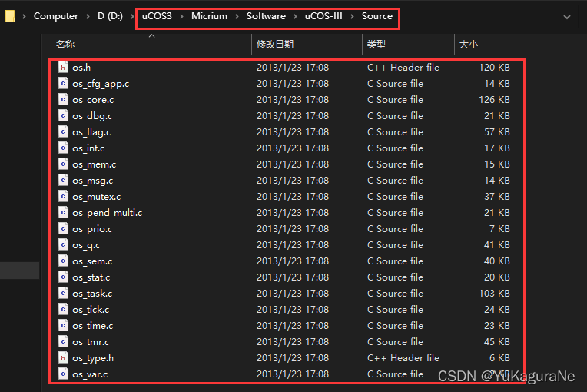The image size is (587, 392).
Task: Expand chevron before Computer in breadcrumb
Action: [x=24, y=16]
